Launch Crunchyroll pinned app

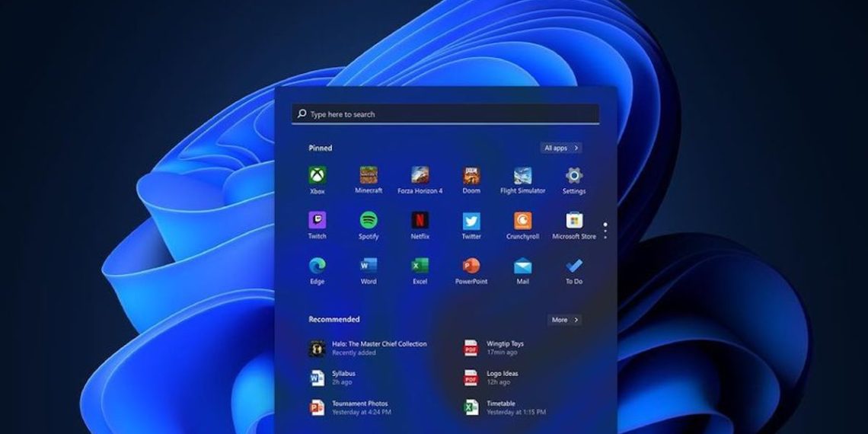pos(522,220)
